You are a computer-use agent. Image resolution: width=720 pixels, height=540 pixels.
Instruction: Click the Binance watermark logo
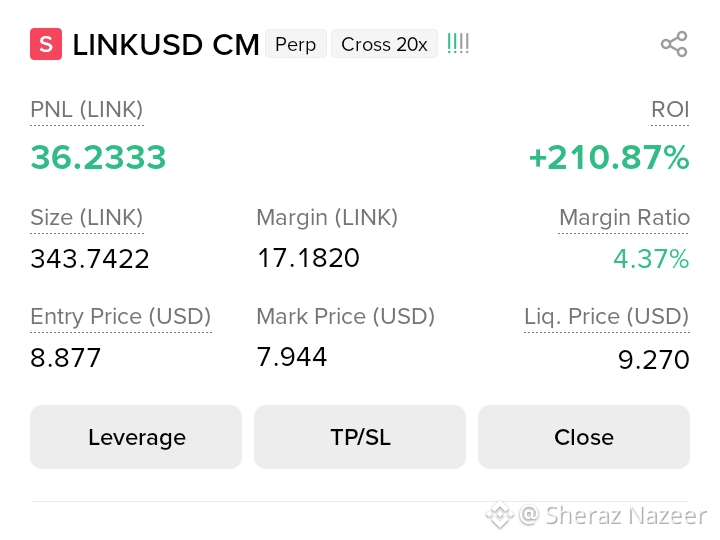(x=500, y=515)
